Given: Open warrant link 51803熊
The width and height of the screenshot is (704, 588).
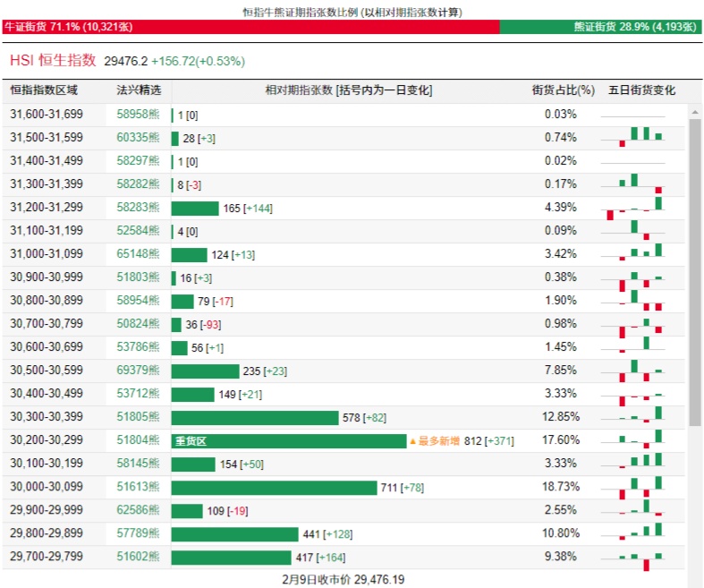Looking at the screenshot, I should [x=138, y=277].
